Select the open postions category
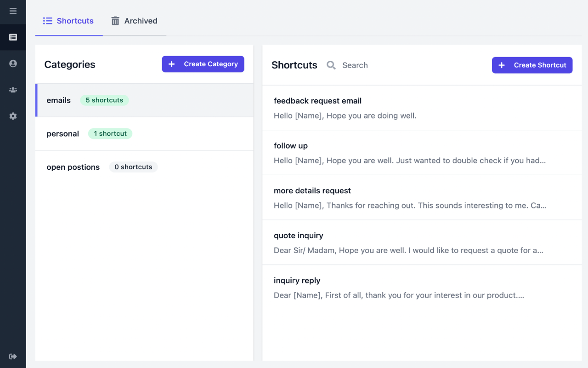This screenshot has height=368, width=588. pyautogui.click(x=144, y=167)
